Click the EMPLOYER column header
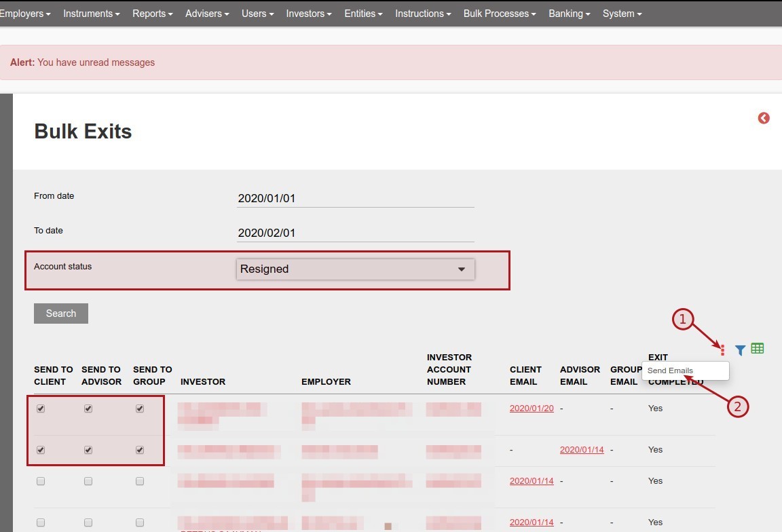Viewport: 782px width, 532px height. coord(326,381)
